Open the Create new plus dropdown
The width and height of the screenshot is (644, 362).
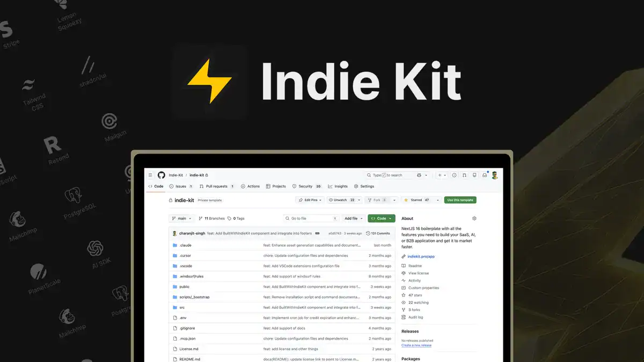tap(442, 175)
